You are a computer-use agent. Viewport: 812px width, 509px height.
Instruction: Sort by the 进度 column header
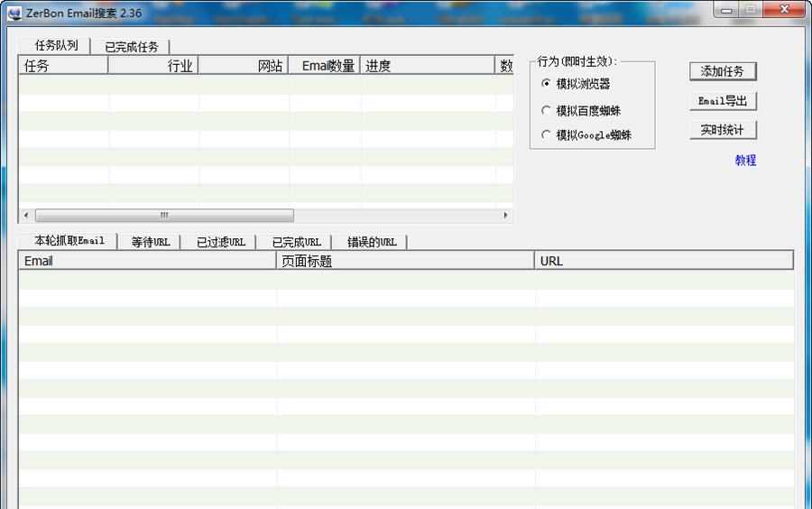click(x=428, y=66)
